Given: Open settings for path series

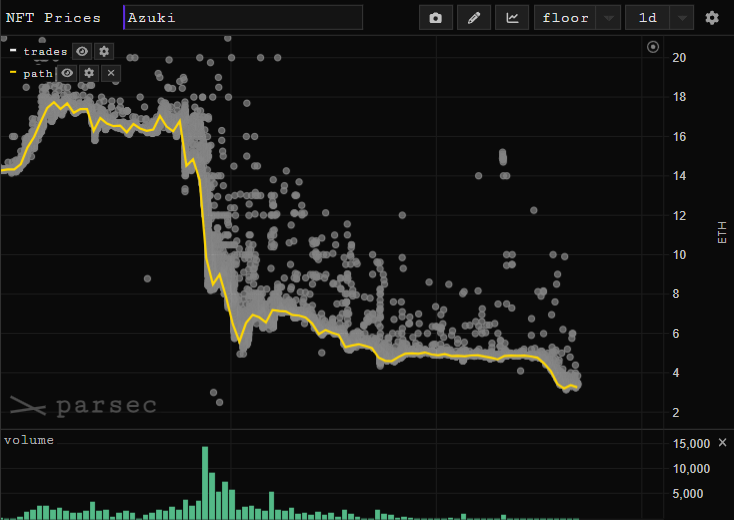Looking at the screenshot, I should tap(89, 73).
